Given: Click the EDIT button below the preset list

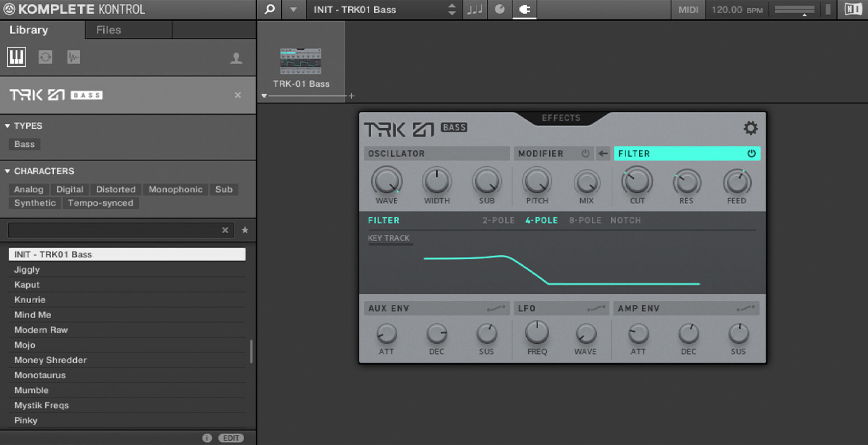Looking at the screenshot, I should pos(231,437).
